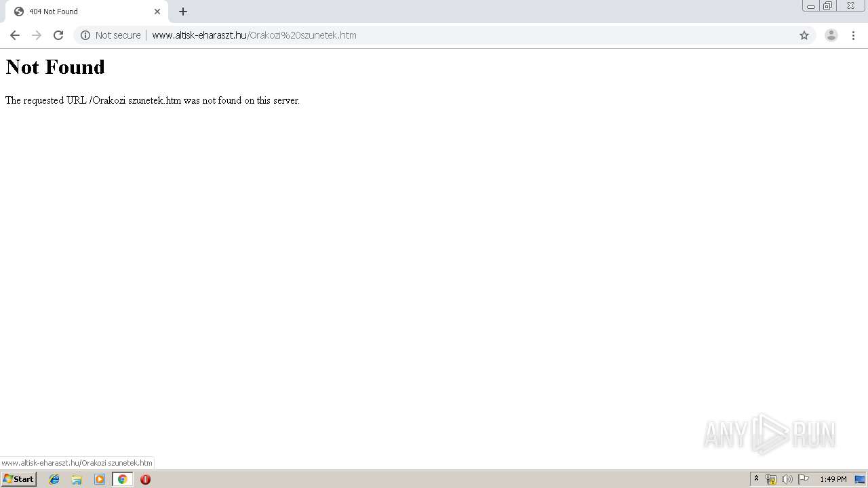Restore down the Chrome window
The width and height of the screenshot is (868, 488).
click(x=828, y=6)
